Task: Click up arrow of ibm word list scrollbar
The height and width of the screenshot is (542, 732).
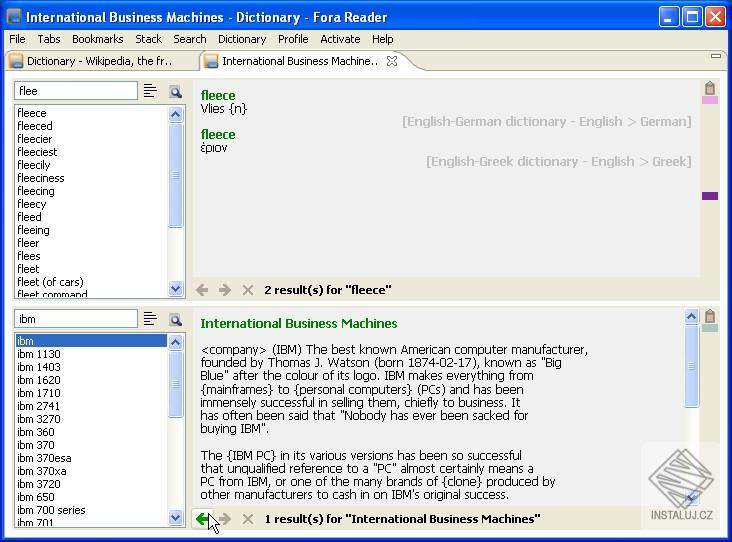Action: point(176,343)
